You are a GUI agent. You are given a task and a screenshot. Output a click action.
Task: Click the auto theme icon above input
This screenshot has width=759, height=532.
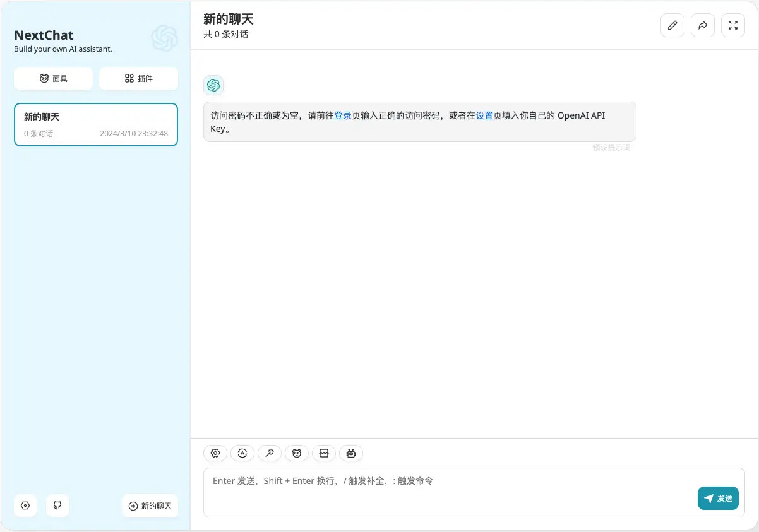point(242,453)
